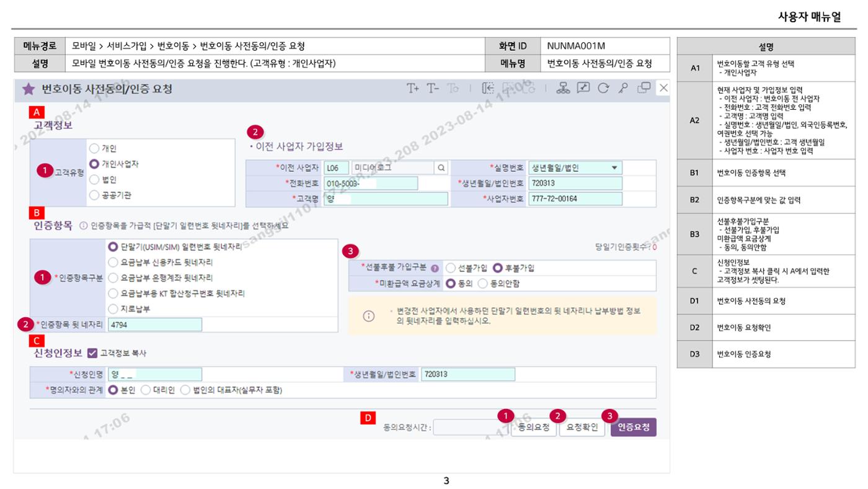The image size is (868, 489).
Task: Refresh the screen with the circular arrow icon
Action: click(603, 88)
